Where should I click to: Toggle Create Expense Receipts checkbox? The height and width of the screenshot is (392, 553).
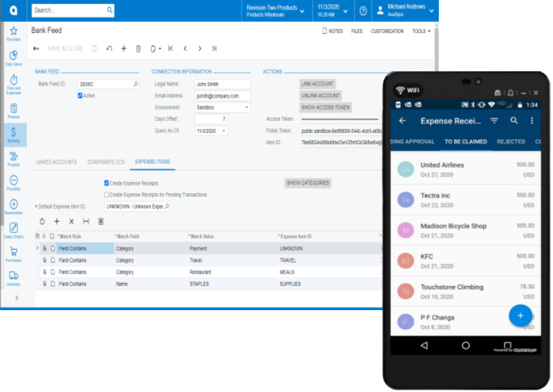point(107,183)
